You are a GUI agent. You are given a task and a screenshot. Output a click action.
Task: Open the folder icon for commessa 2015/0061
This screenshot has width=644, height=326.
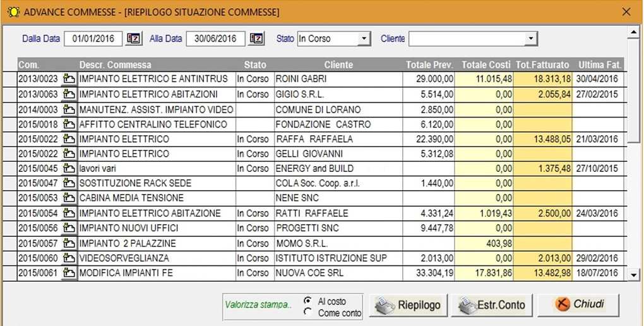[69, 273]
